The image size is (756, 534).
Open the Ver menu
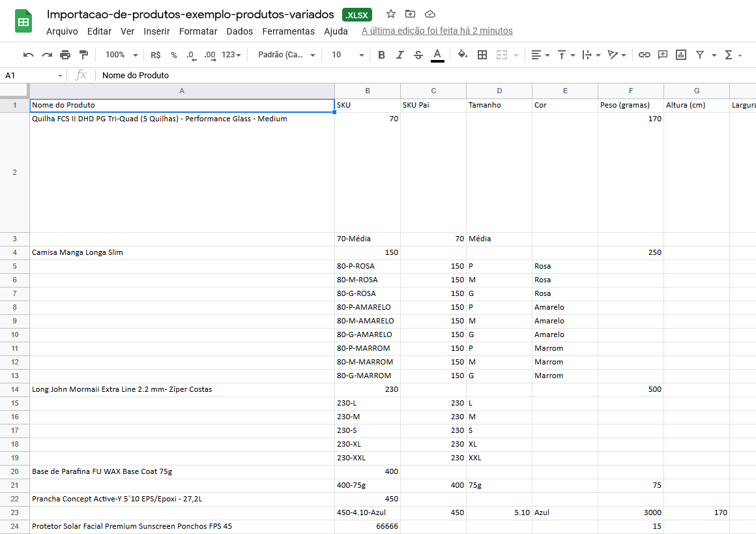(x=127, y=31)
